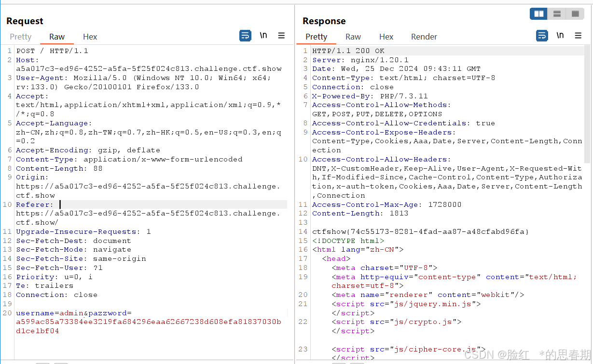Click the 'HTTP/1.1 200 OK' status line
The width and height of the screenshot is (593, 364).
coord(348,51)
